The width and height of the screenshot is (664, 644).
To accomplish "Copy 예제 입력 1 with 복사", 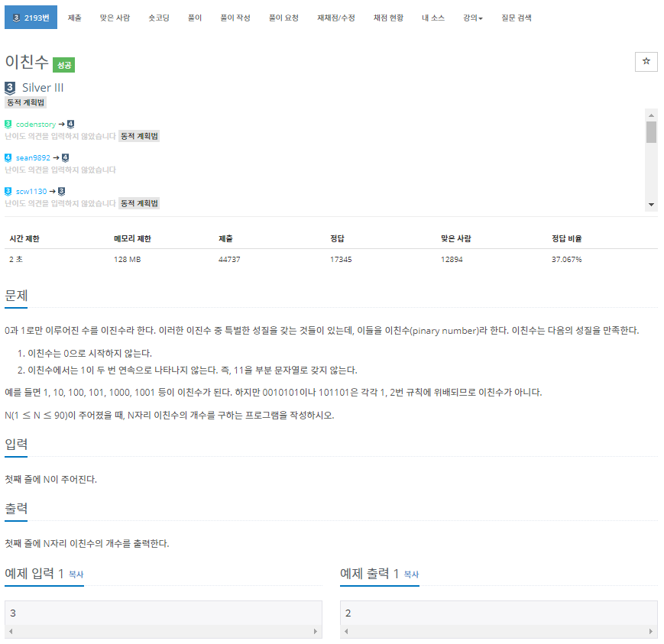I will (x=76, y=574).
